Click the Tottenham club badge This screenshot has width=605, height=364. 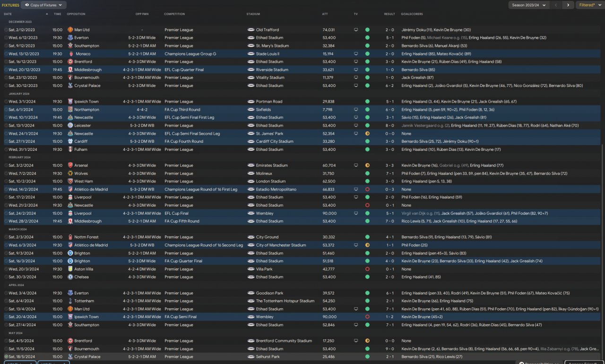pyautogui.click(x=70, y=301)
